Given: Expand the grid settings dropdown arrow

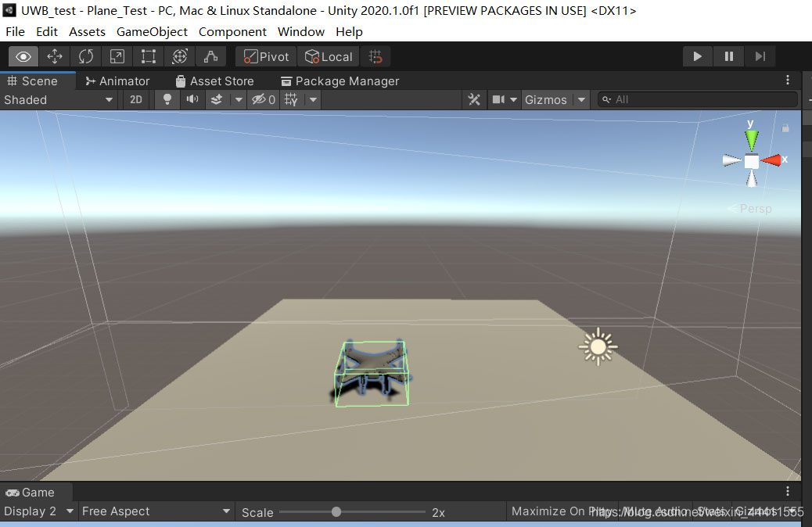Looking at the screenshot, I should click(x=313, y=100).
